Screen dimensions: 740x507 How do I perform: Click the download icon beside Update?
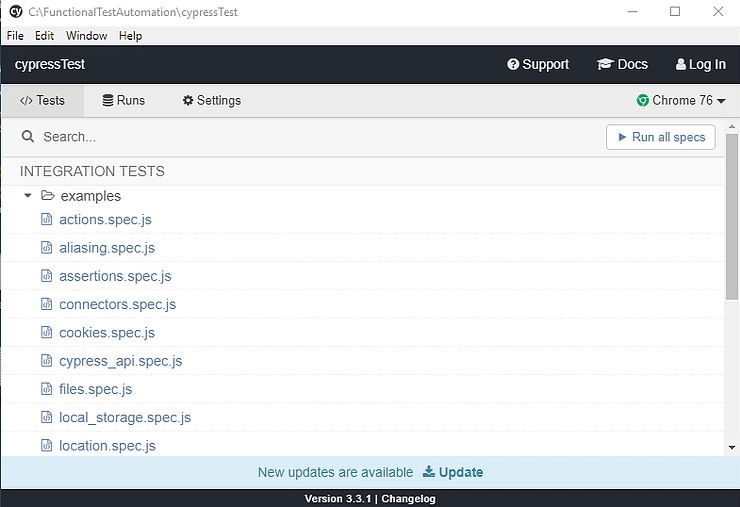pyautogui.click(x=429, y=471)
